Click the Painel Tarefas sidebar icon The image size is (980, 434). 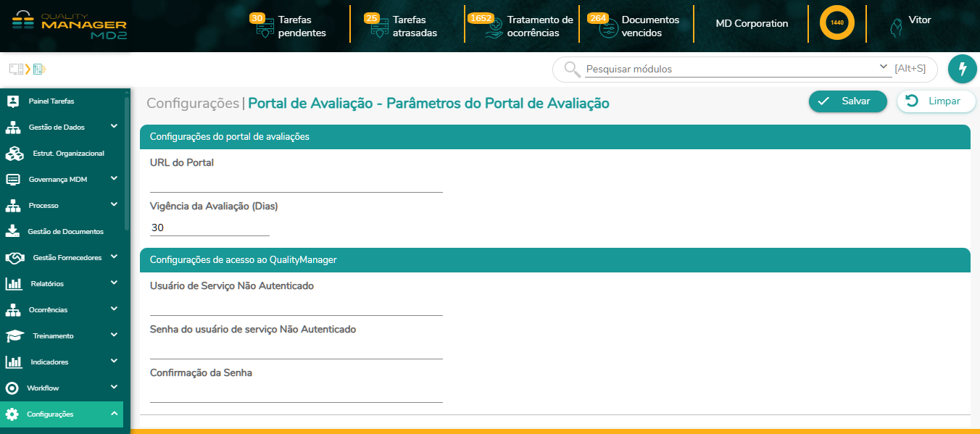pos(12,101)
